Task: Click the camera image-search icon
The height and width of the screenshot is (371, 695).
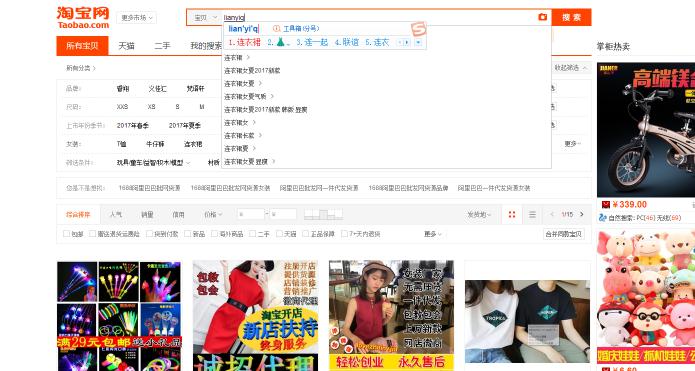Action: tap(542, 17)
